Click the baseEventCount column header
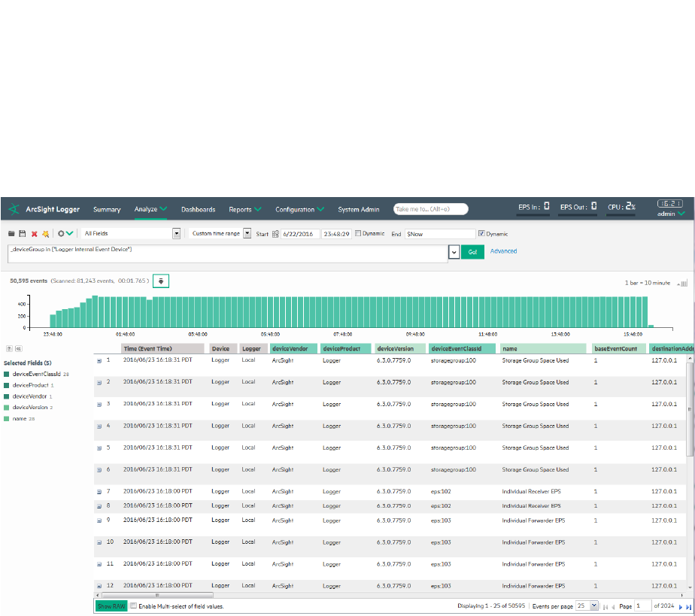The image size is (695, 616). 618,349
